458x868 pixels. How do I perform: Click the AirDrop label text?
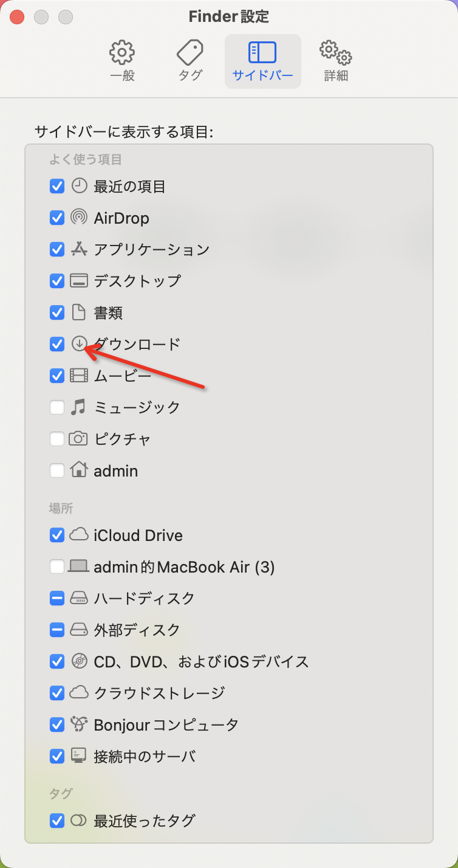(121, 218)
